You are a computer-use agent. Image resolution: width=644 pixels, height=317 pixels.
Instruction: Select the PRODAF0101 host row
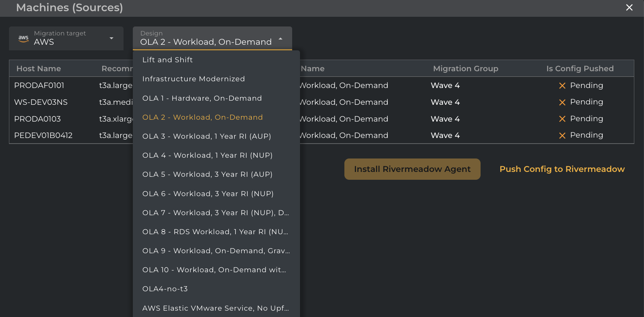39,85
